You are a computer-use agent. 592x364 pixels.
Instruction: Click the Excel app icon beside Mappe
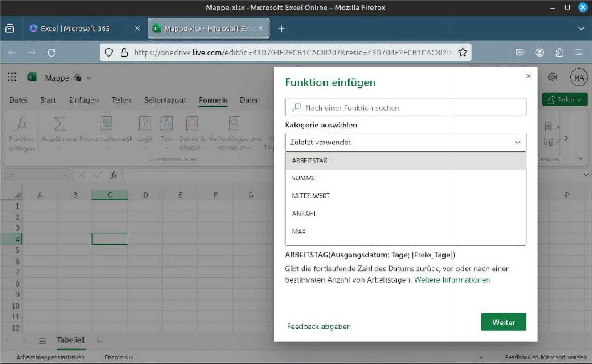31,77
